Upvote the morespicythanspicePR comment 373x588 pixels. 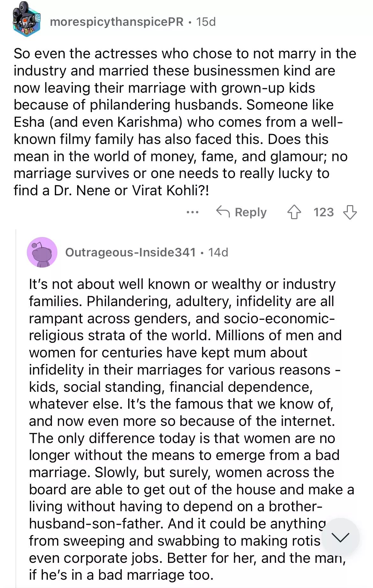coord(294,212)
